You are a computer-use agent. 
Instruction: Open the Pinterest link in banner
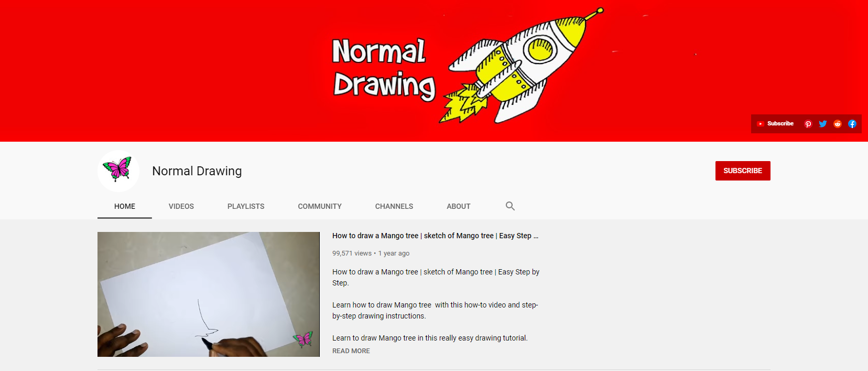pyautogui.click(x=808, y=124)
